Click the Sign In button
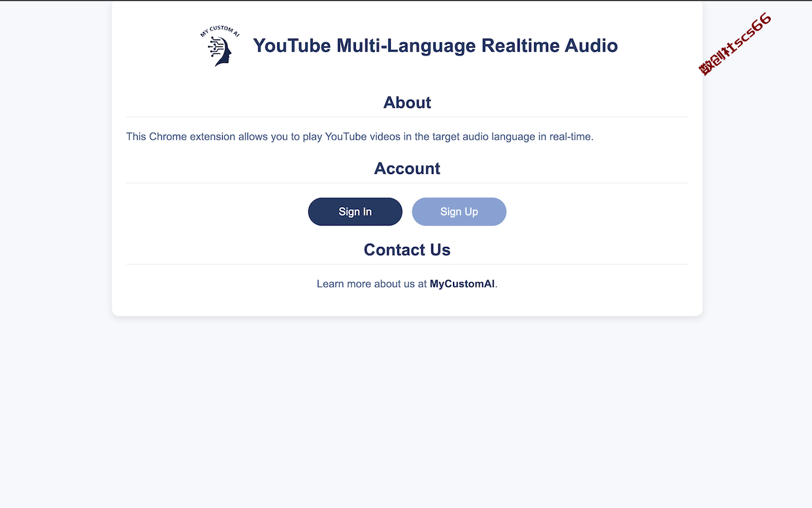The image size is (812, 508). pyautogui.click(x=355, y=211)
